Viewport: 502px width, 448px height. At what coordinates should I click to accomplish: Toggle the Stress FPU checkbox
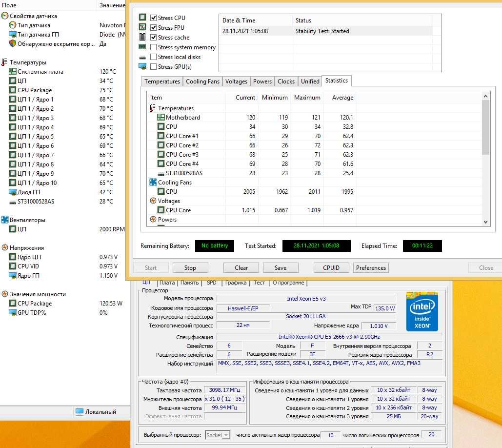[153, 27]
